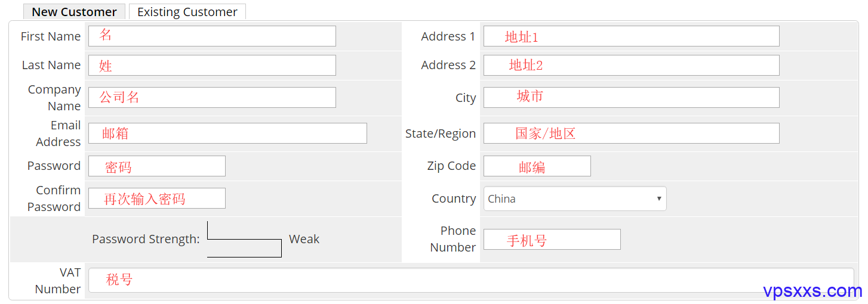Click the Confirm Password field

tap(157, 198)
